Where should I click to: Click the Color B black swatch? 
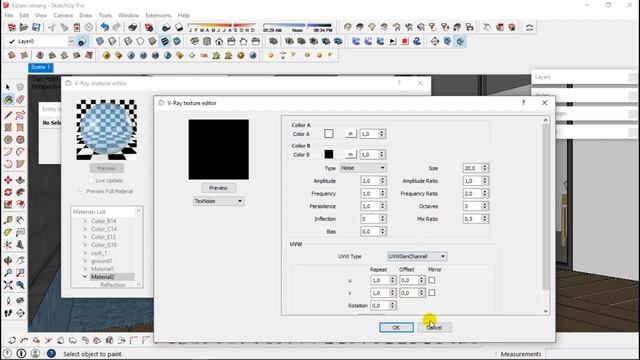[x=329, y=154]
